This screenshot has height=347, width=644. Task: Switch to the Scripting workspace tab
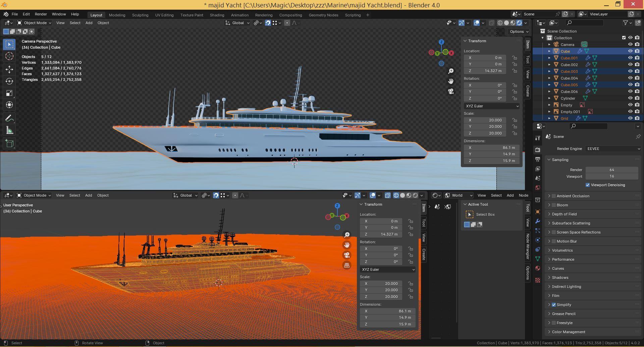[x=353, y=15]
